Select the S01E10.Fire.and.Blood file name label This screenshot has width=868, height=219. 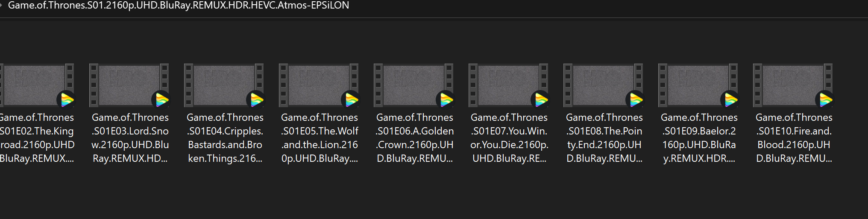(x=794, y=137)
